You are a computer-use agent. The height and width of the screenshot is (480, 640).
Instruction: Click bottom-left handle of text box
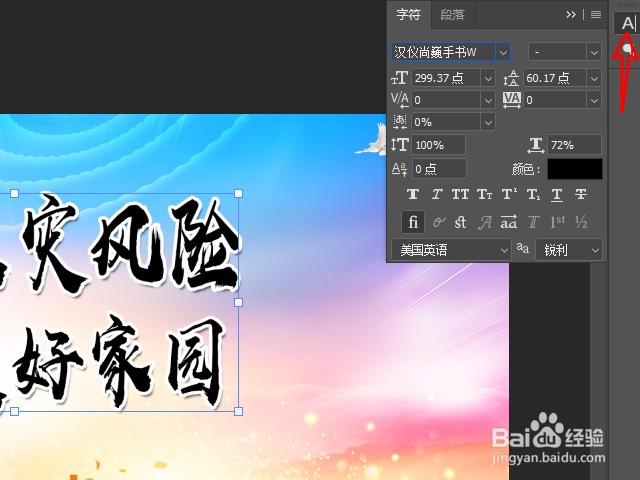click(x=14, y=411)
